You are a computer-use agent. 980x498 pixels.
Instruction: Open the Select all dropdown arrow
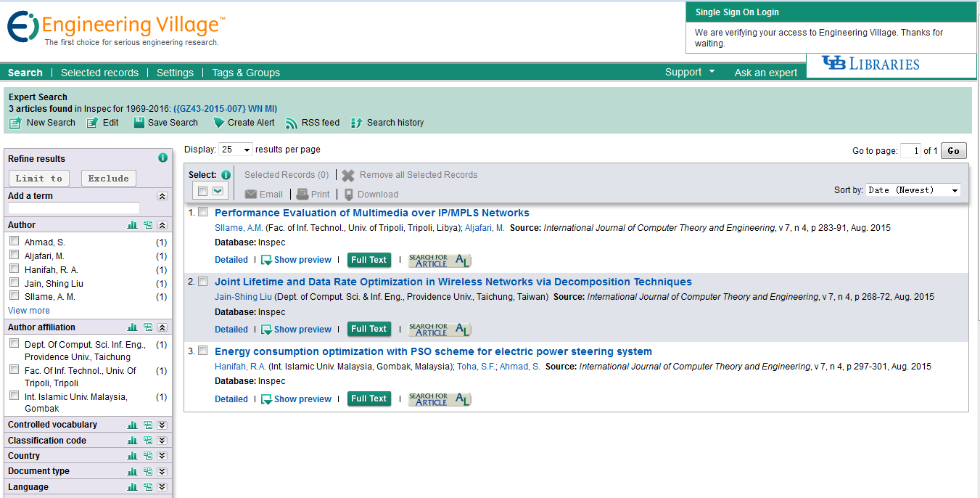(x=218, y=191)
